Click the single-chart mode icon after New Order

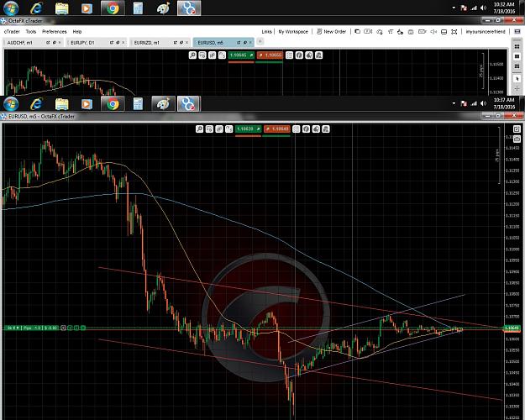(x=358, y=31)
